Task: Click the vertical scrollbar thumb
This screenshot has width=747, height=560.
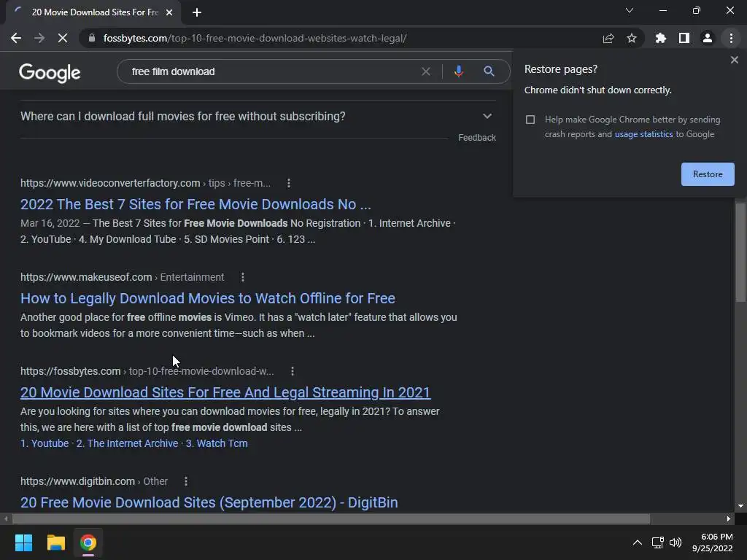Action: point(740,252)
